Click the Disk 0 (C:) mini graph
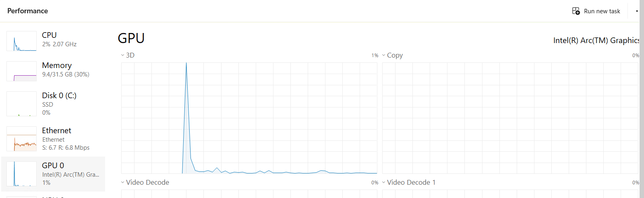Viewport: 644px width, 198px height. (21, 104)
